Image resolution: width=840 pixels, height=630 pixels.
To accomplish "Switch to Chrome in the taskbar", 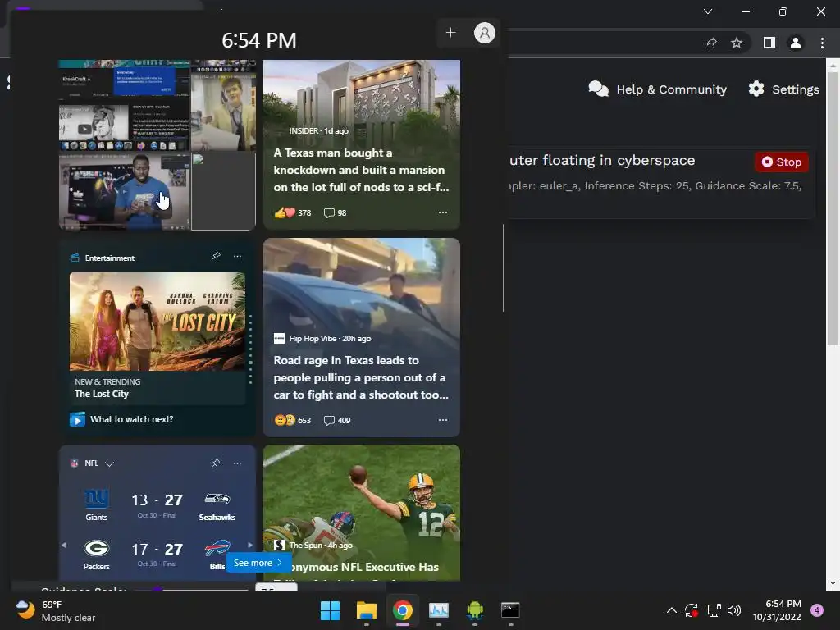I will pos(402,610).
